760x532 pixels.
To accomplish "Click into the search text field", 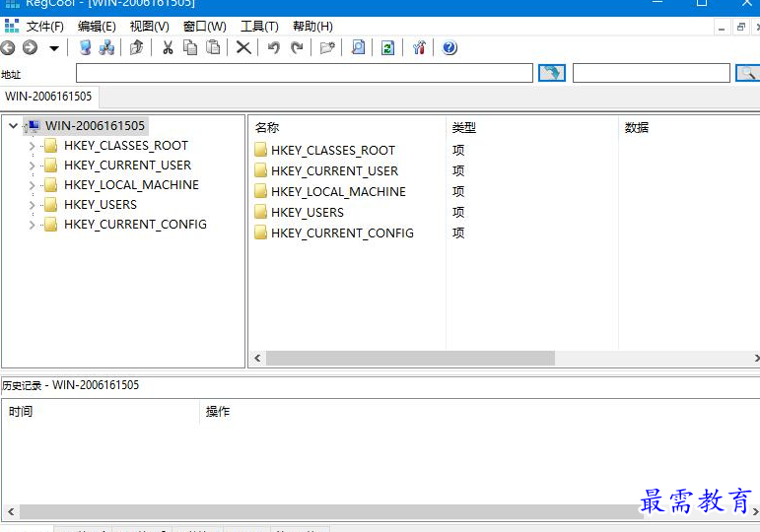I will [x=652, y=73].
